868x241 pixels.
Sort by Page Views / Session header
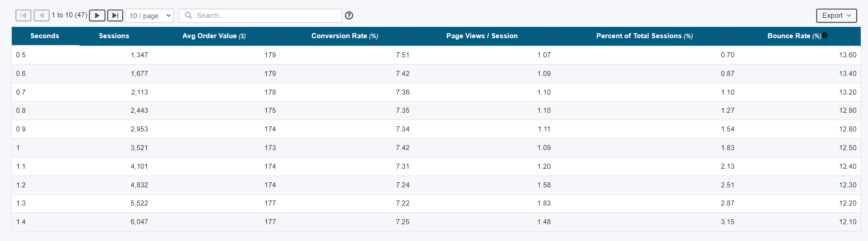(x=482, y=36)
